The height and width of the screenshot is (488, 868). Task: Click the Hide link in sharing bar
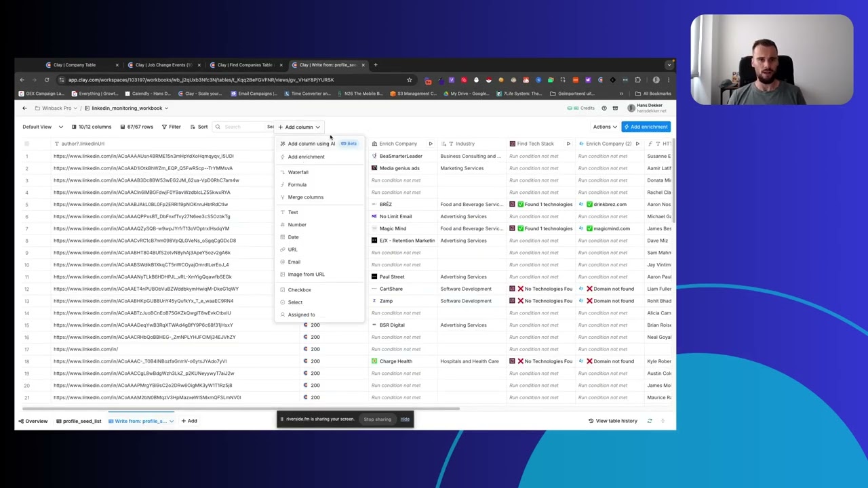[x=405, y=419]
